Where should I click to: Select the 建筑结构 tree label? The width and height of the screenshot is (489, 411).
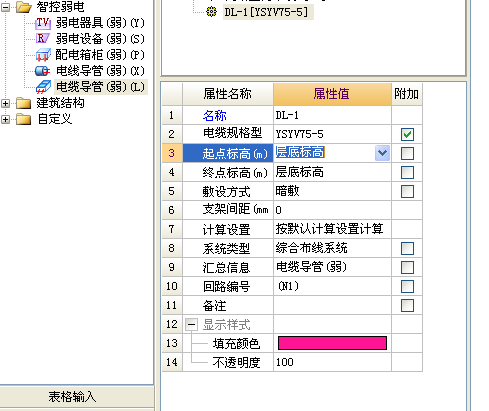(x=61, y=103)
